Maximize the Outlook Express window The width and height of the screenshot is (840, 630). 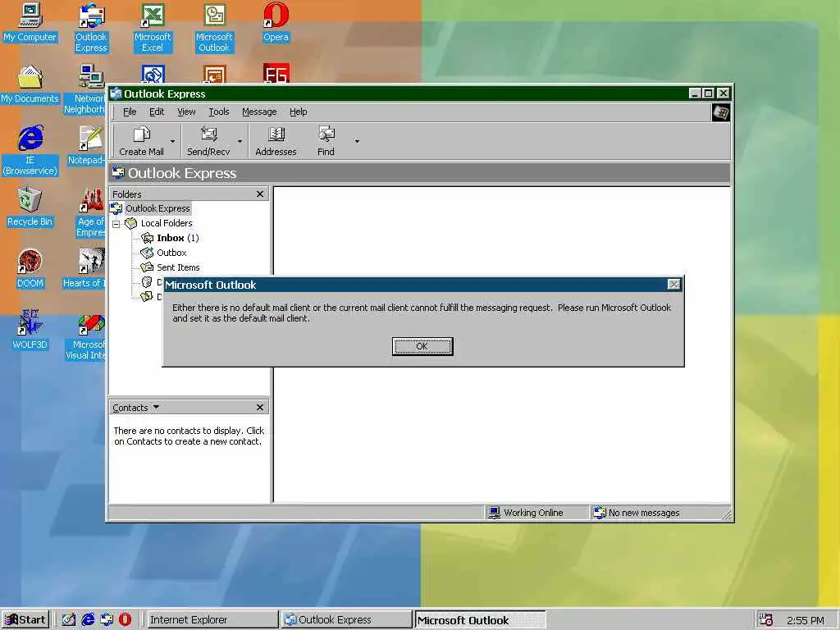(x=708, y=94)
